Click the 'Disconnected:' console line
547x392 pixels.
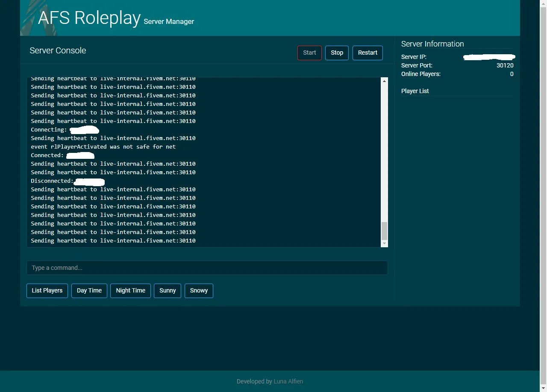(68, 181)
